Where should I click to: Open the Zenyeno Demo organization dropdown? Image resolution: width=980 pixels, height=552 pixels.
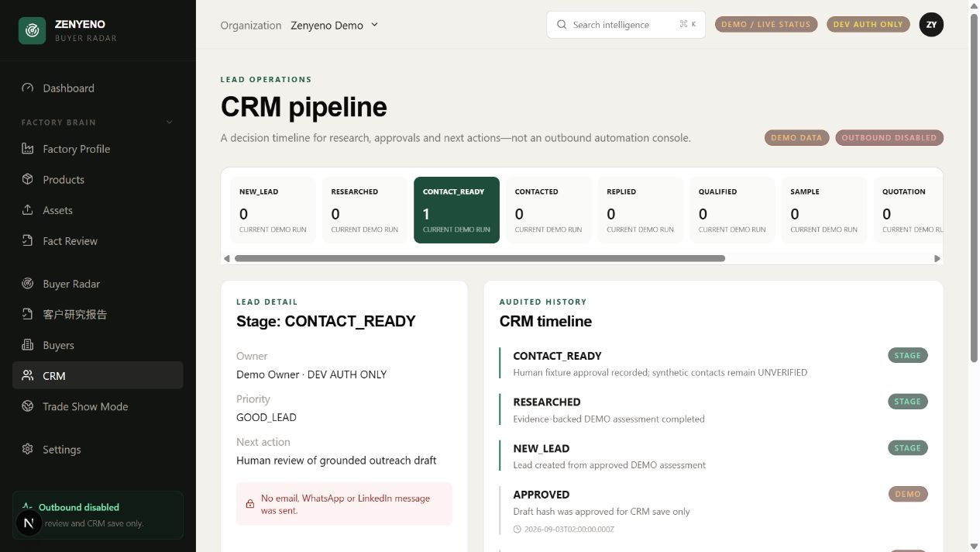tap(335, 25)
